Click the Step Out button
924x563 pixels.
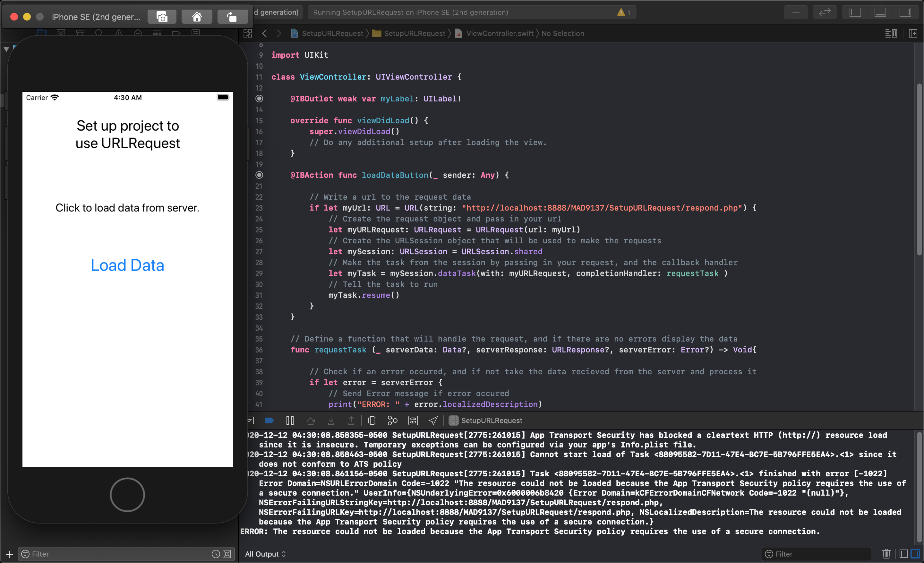pyautogui.click(x=351, y=420)
